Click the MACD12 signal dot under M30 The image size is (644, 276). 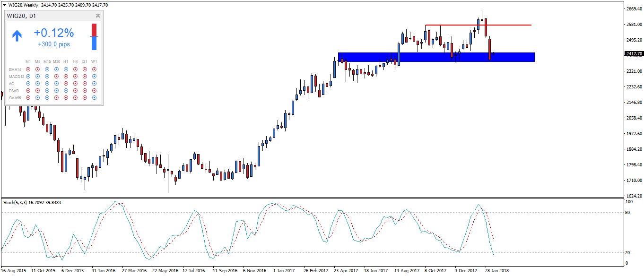[56, 76]
